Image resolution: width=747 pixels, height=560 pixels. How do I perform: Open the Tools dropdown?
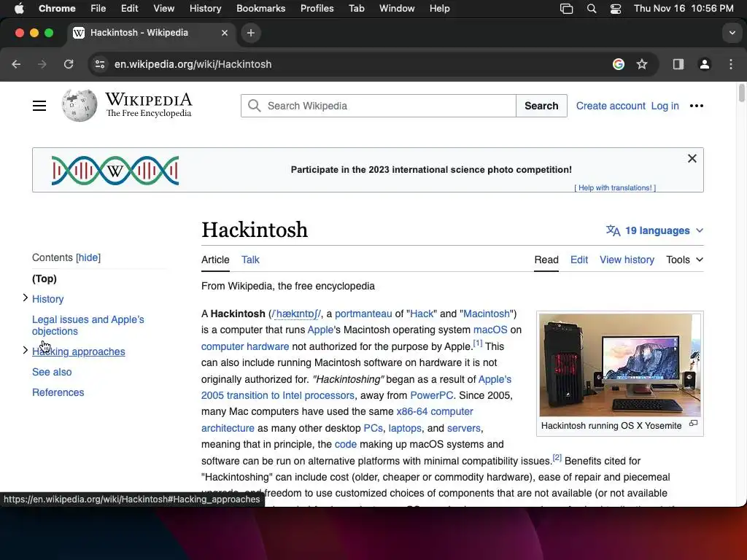684,260
